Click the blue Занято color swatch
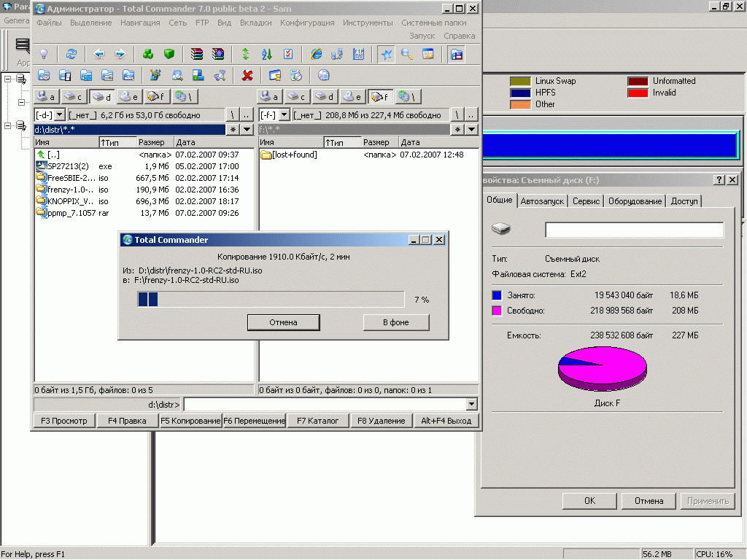The height and width of the screenshot is (560, 747). [497, 295]
